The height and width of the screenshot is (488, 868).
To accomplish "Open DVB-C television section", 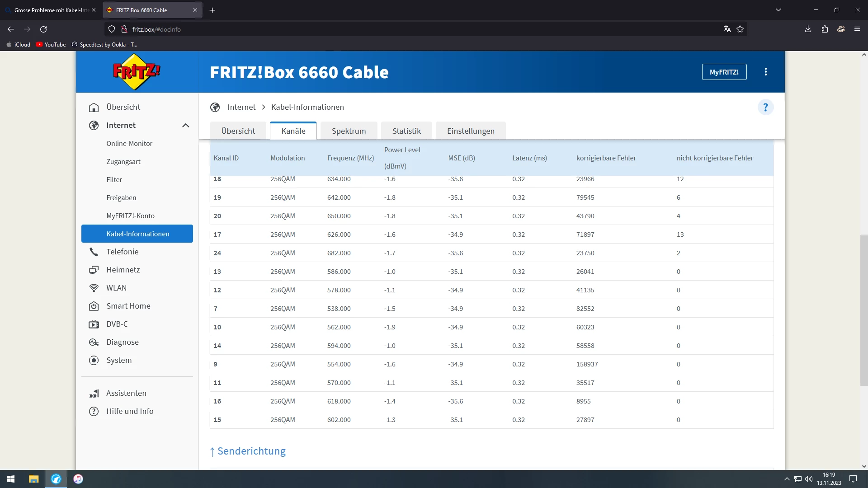I will coord(117,324).
